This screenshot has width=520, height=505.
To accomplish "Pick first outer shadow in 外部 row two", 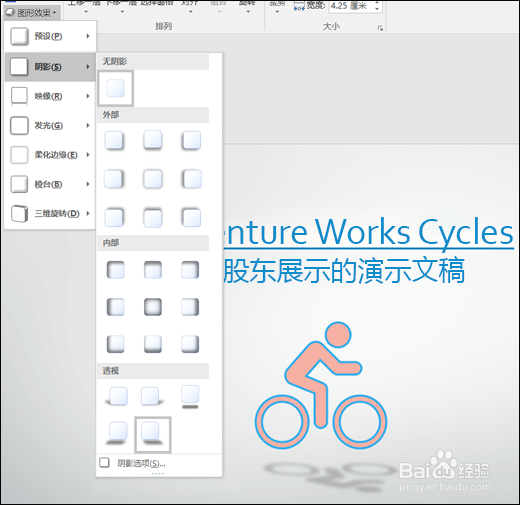I will coord(114,179).
